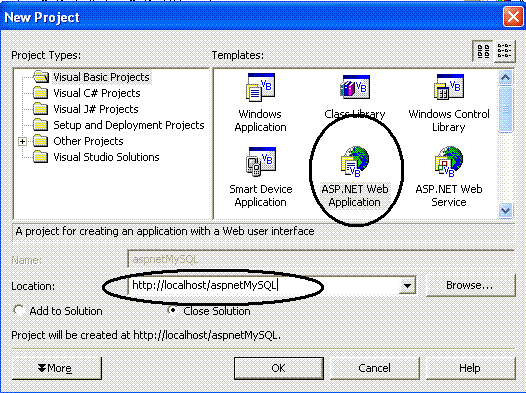Switch templates to large icons view
Viewport: 526px width, 393px height.
pos(483,51)
